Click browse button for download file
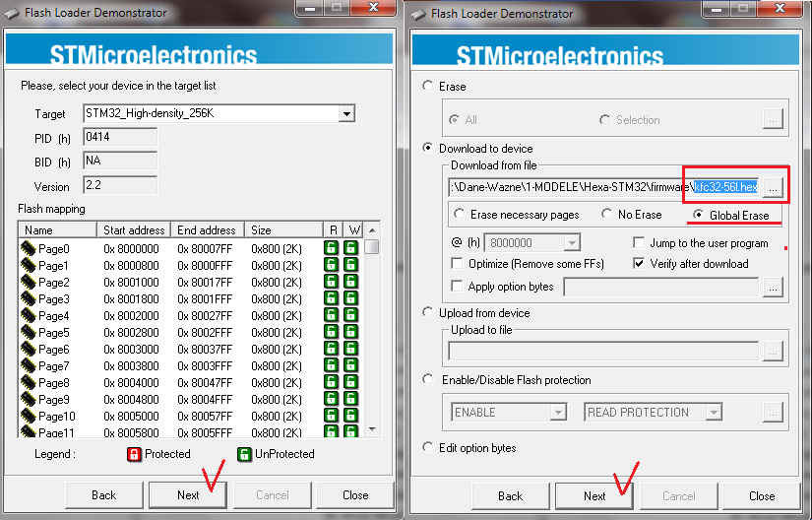This screenshot has width=812, height=520. 774,186
